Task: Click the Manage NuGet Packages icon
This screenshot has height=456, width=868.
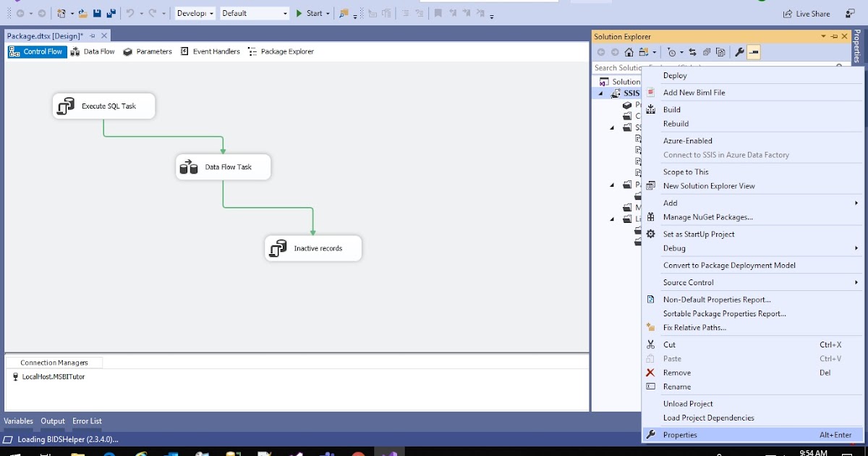Action: (650, 217)
